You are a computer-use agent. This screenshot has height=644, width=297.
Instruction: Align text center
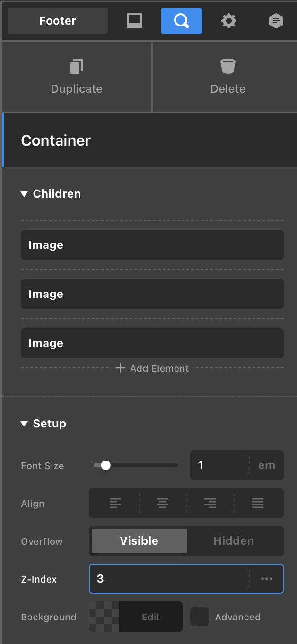click(163, 504)
